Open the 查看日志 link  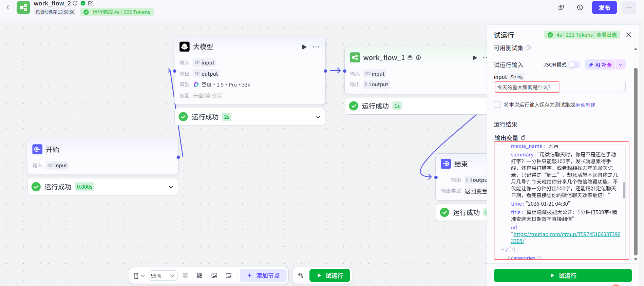[x=607, y=35]
